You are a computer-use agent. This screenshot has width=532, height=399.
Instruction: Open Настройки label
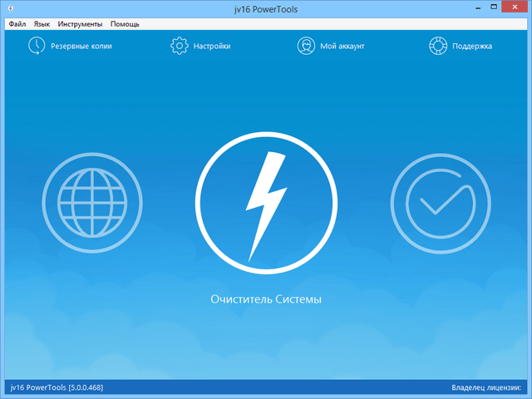(x=212, y=47)
